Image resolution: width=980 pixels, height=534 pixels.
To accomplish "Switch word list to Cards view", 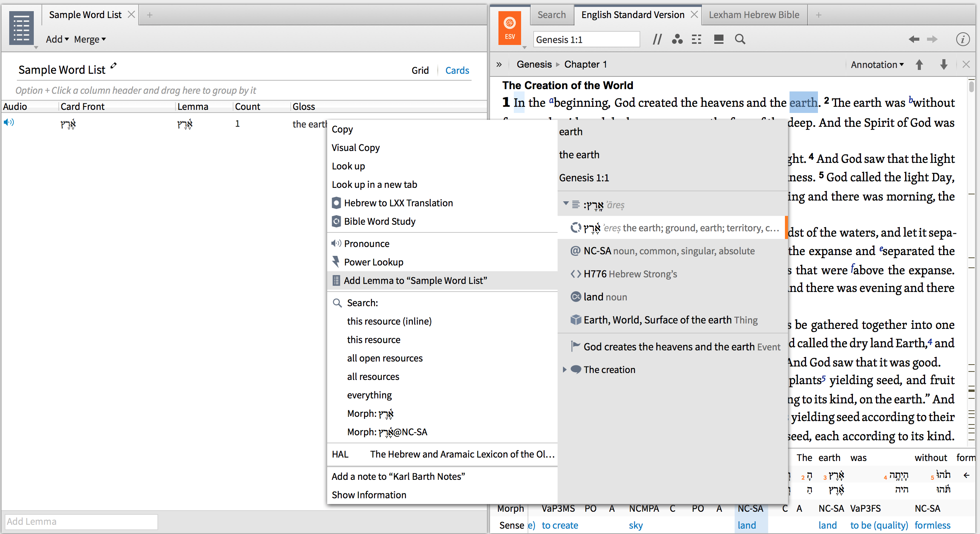I will click(x=457, y=70).
